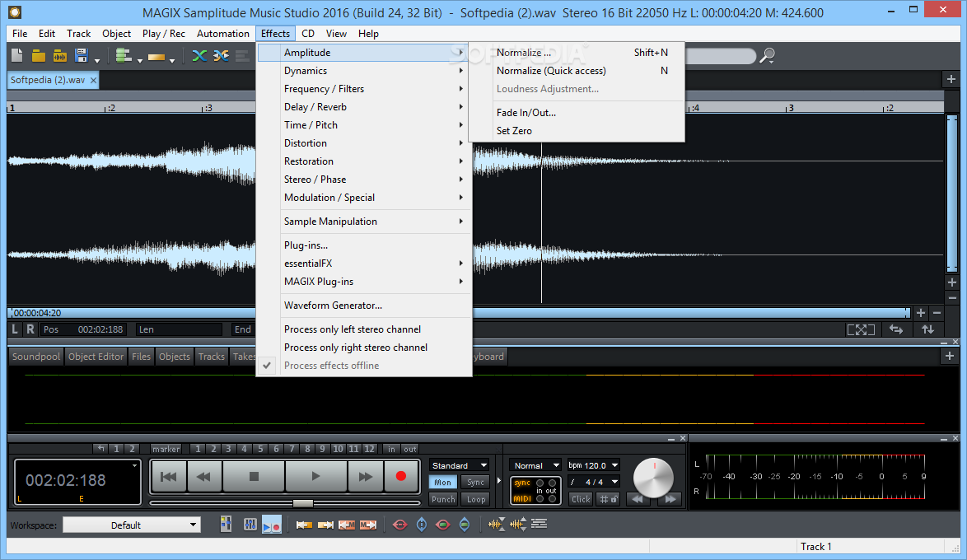
Task: Open the File menu
Action: pyautogui.click(x=20, y=33)
